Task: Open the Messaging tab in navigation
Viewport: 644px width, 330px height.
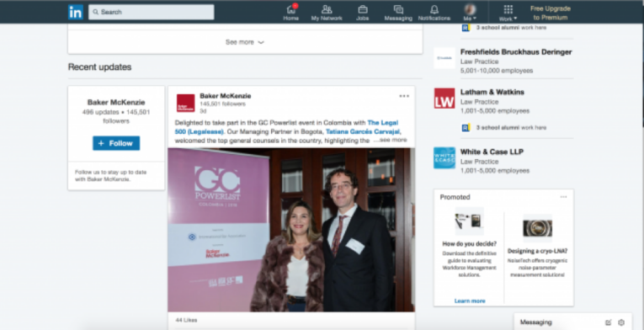Action: [398, 13]
